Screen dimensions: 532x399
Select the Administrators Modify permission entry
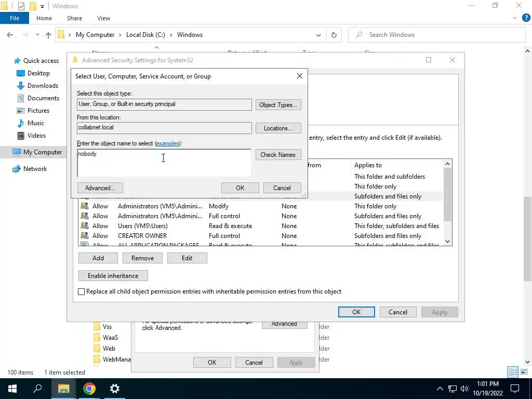[x=261, y=206]
